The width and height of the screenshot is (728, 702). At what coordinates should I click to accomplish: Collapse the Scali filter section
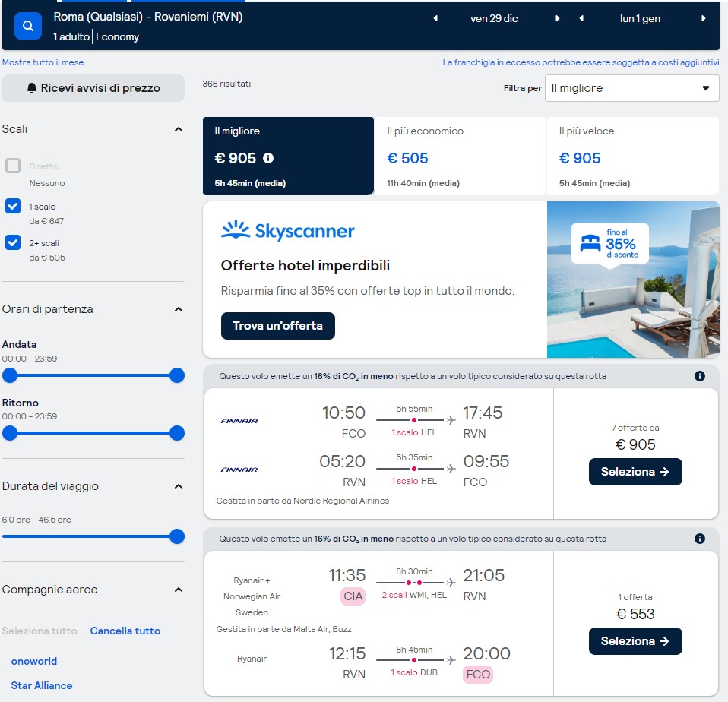pos(179,129)
